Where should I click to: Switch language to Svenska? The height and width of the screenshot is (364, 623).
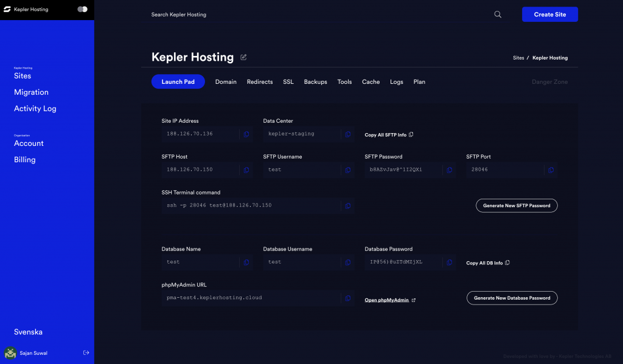click(28, 332)
